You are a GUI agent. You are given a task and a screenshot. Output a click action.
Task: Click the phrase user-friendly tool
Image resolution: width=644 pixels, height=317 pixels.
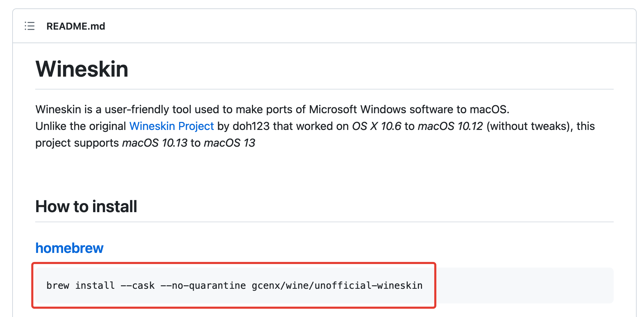[148, 109]
